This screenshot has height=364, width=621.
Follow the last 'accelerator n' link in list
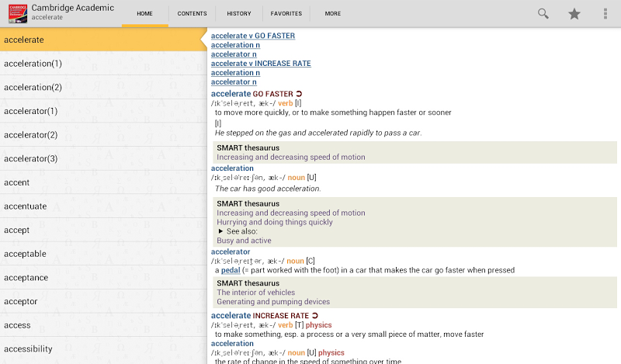pyautogui.click(x=234, y=81)
